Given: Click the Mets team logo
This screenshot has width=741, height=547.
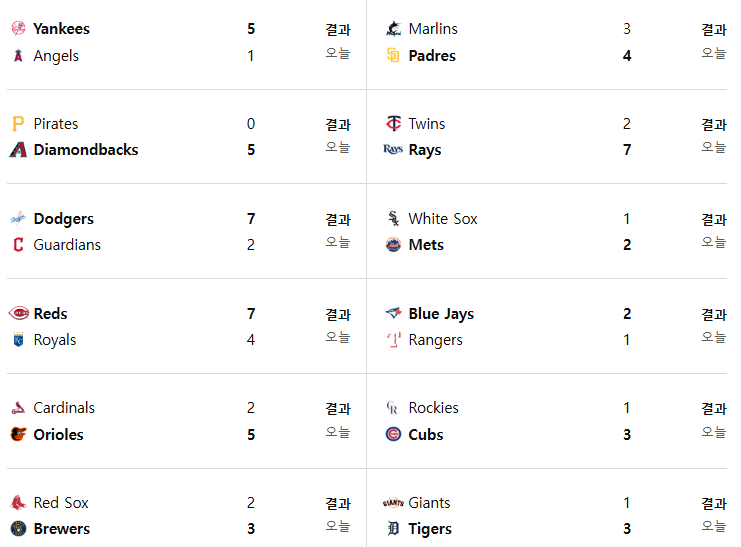Looking at the screenshot, I should 393,244.
